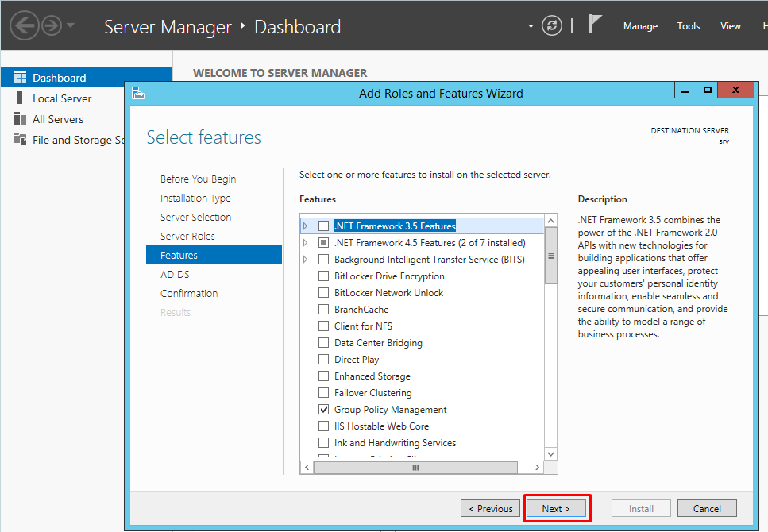Screen dimensions: 768x532
Task: Go to Confirmation step
Action: click(189, 294)
